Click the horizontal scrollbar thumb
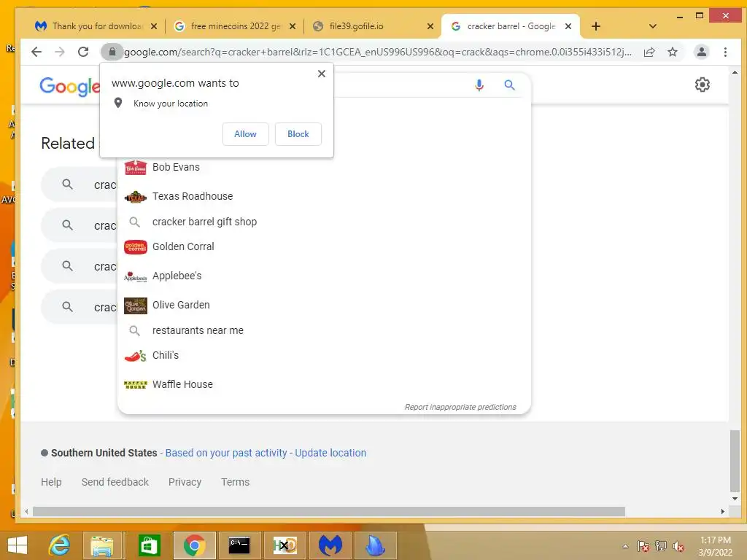Viewport: 747px width, 560px height. (329, 511)
